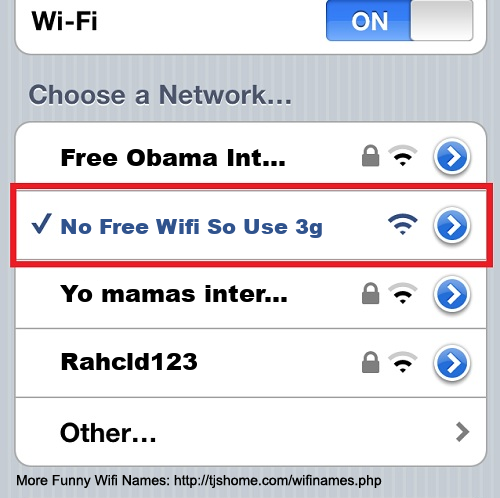Open details arrow for Free Obama Int network
This screenshot has width=500, height=498.
[452, 157]
